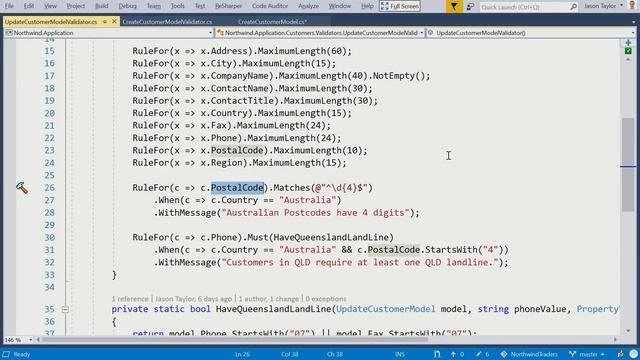The image size is (640, 360).
Task: Click 'Col 38' in the status bar
Action: [289, 354]
